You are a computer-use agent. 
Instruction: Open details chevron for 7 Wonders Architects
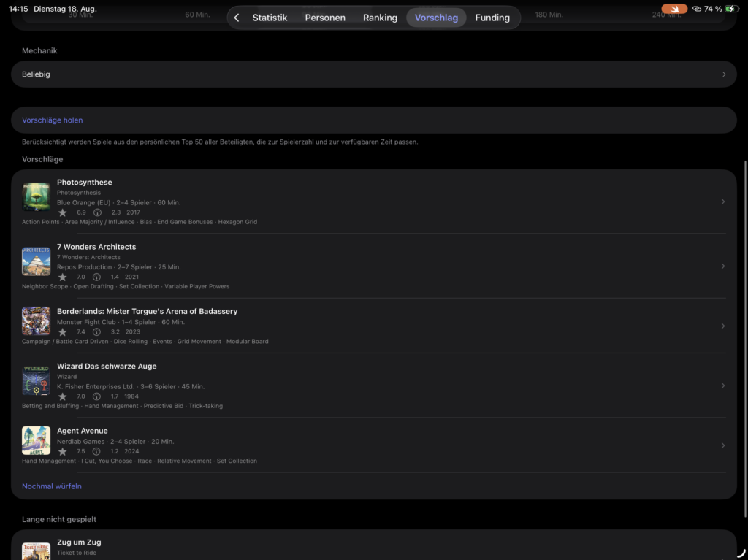[723, 266]
